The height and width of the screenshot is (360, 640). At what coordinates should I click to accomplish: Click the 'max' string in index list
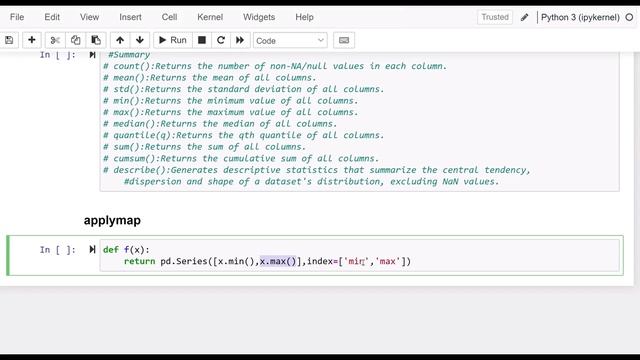[387, 261]
